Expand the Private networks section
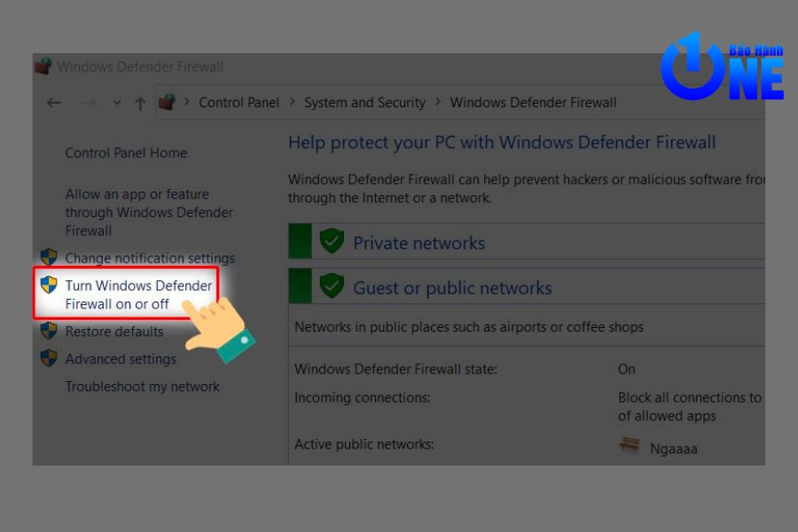 (419, 243)
